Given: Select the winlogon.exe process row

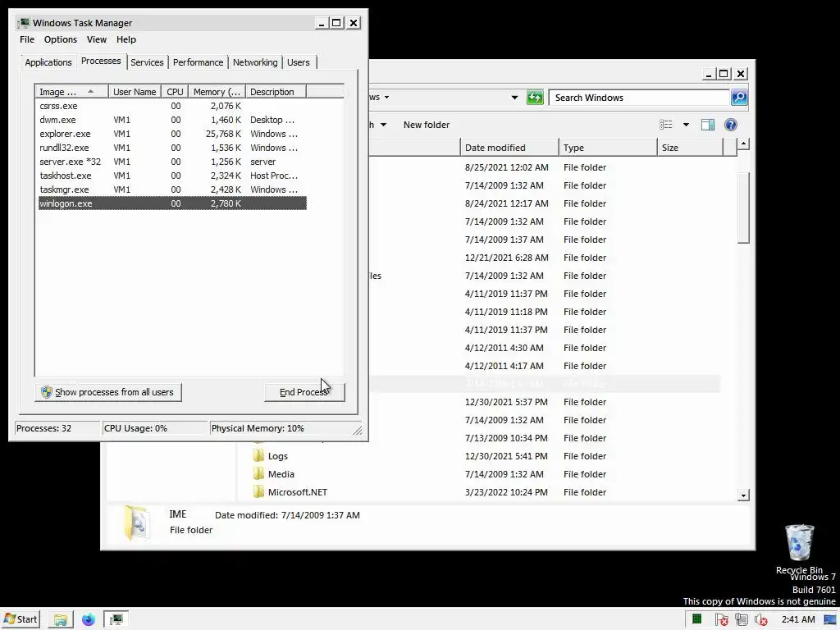Looking at the screenshot, I should pos(172,203).
